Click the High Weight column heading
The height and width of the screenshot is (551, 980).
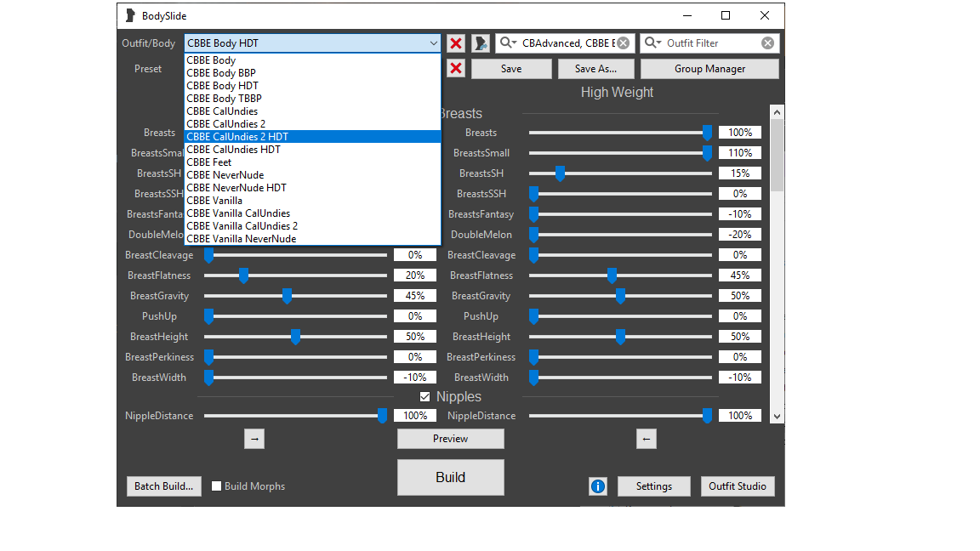click(617, 93)
